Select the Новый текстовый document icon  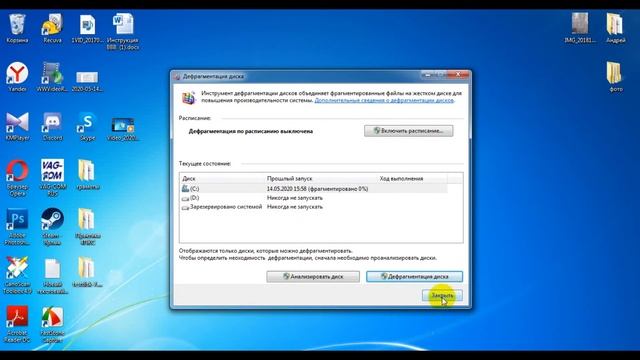pyautogui.click(x=52, y=276)
